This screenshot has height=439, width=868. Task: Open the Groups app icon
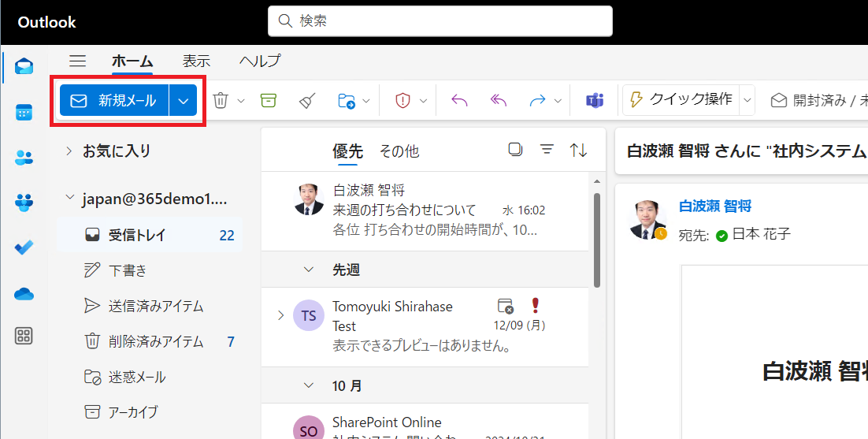pos(24,202)
